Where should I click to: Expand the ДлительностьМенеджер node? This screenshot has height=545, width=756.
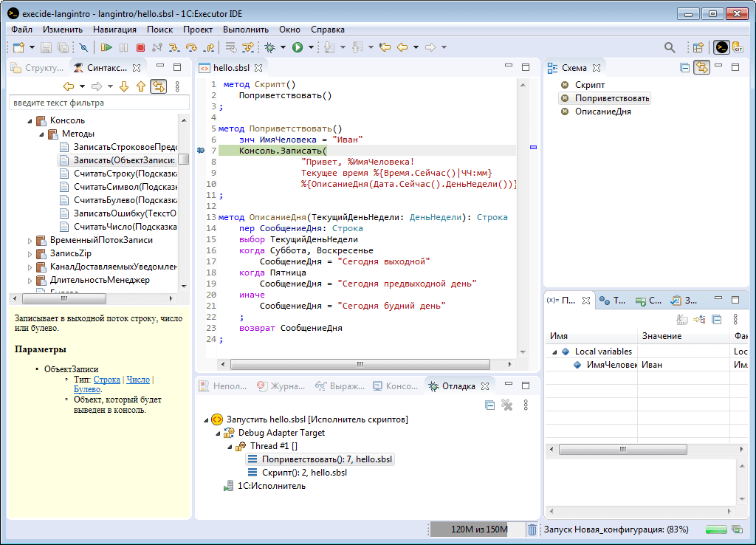[x=30, y=280]
